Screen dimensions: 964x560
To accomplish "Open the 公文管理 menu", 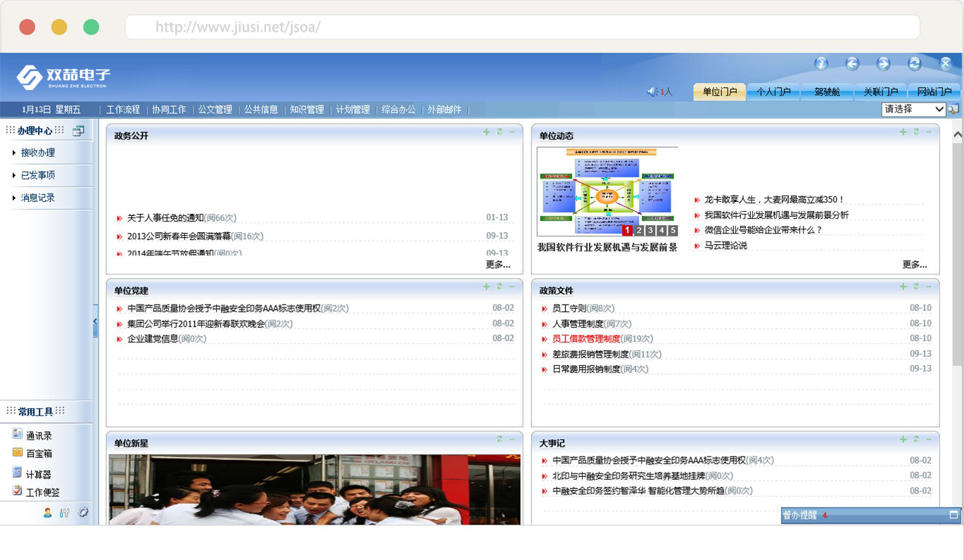I will 215,110.
